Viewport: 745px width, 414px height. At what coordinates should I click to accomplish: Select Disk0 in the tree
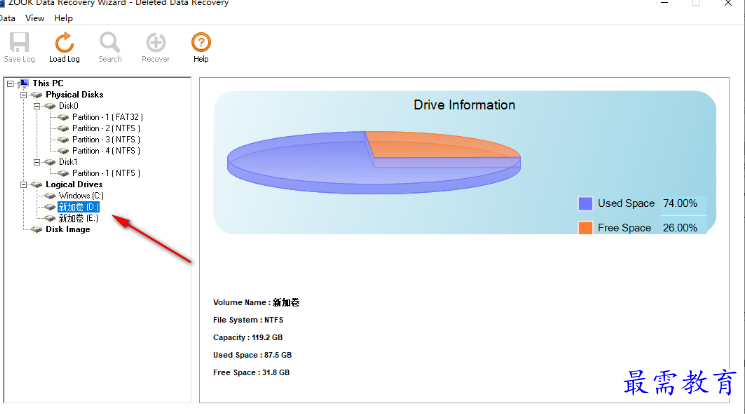pos(68,106)
